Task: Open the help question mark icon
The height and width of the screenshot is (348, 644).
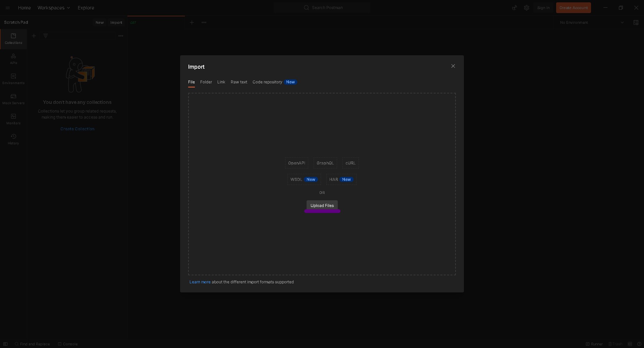Action: 639,344
